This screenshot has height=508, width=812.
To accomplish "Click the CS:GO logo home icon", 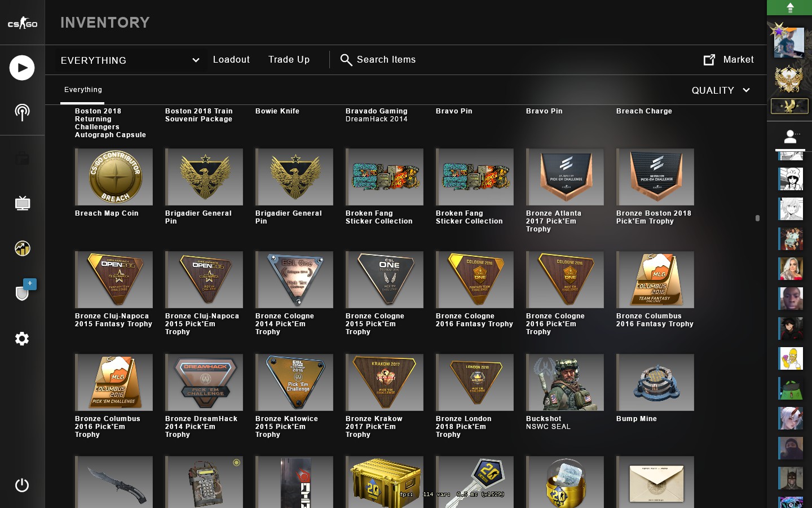I will click(x=23, y=23).
